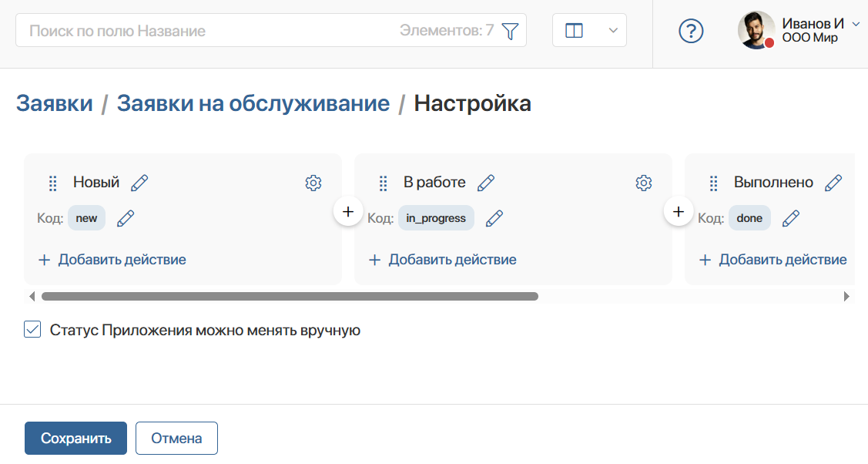Toggle Статус Приложения можно менять вручную checkbox
Image resolution: width=868 pixels, height=464 pixels.
32,329
